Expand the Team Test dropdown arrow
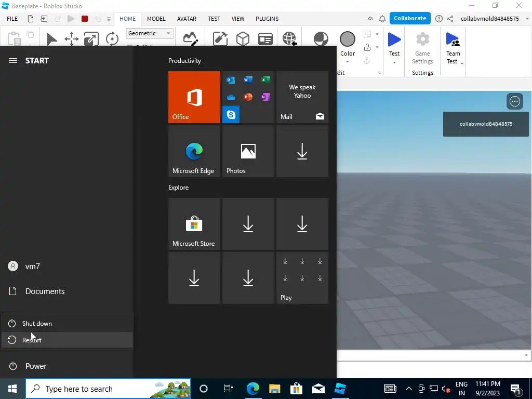 [x=462, y=63]
